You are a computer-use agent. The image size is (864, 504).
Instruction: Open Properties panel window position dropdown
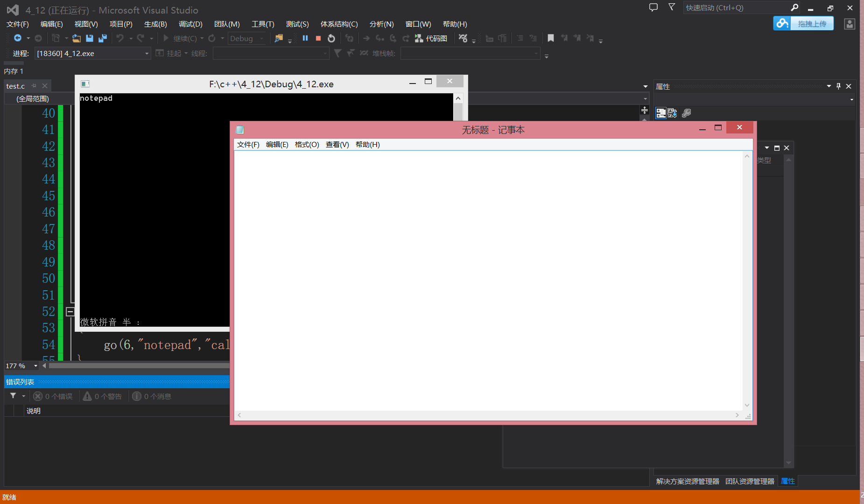coord(829,86)
